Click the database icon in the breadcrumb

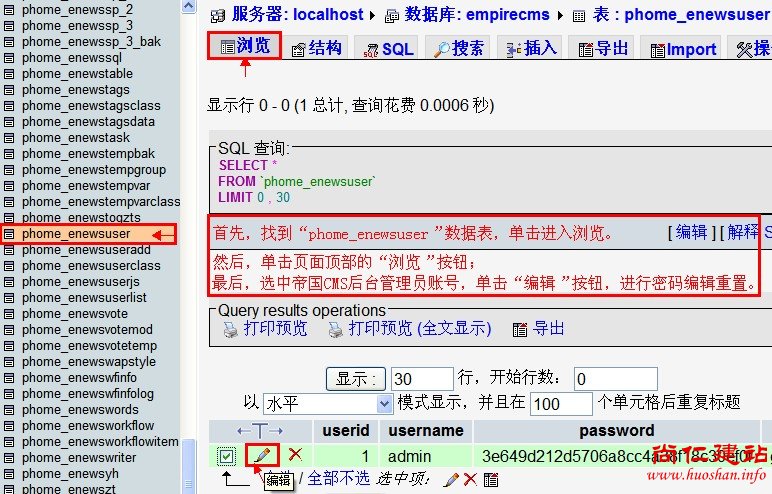coord(392,16)
